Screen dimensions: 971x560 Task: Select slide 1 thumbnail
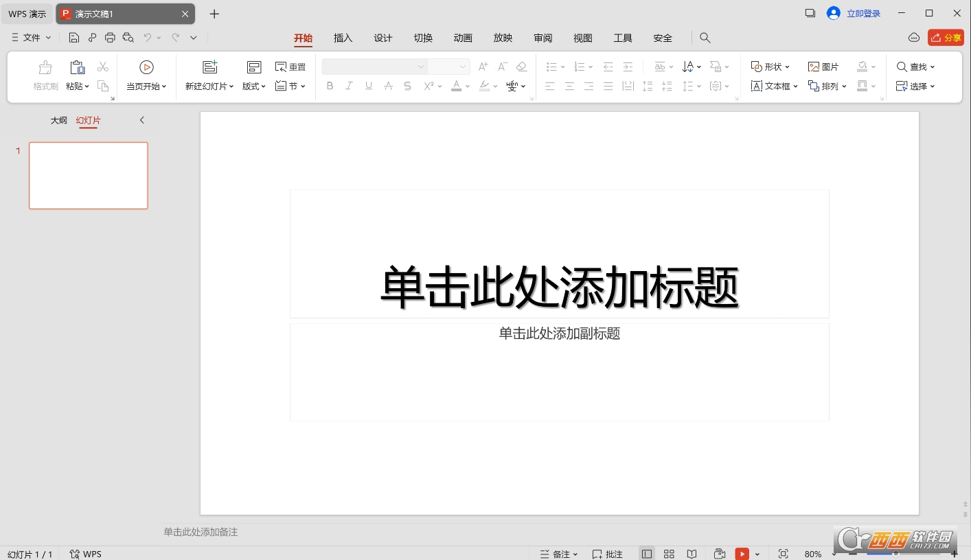pyautogui.click(x=89, y=176)
